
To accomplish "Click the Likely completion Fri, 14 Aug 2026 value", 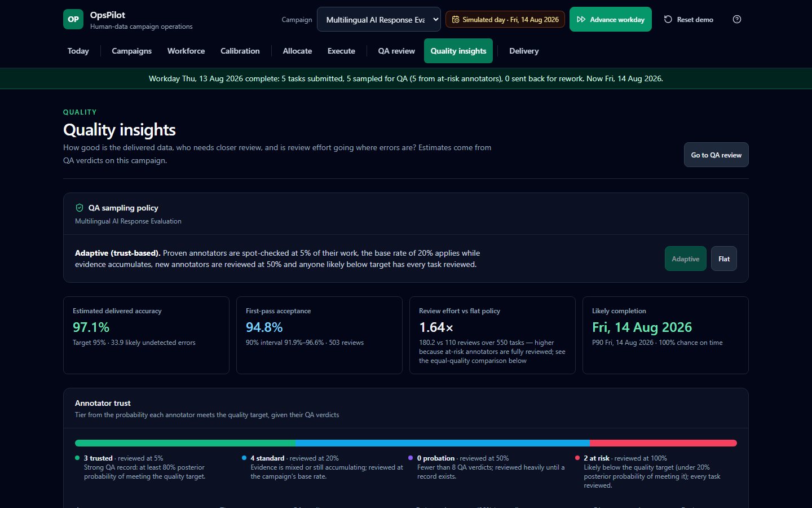I will 642,327.
